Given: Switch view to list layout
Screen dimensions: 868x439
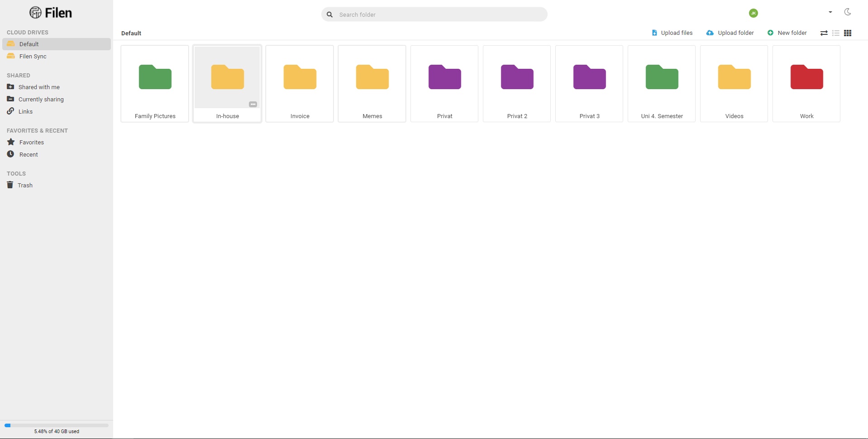Looking at the screenshot, I should click(x=836, y=33).
